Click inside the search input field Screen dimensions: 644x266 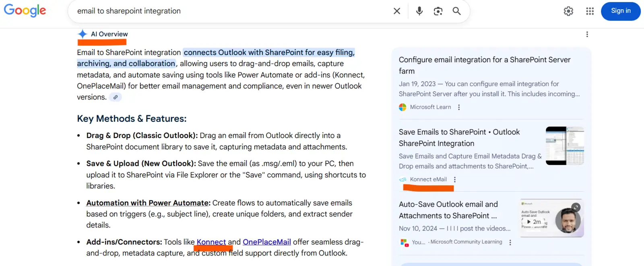pyautogui.click(x=229, y=11)
